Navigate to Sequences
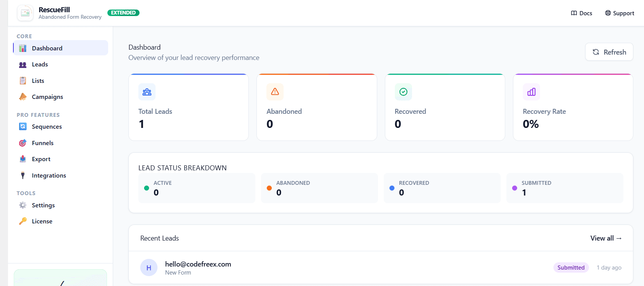The height and width of the screenshot is (286, 644). (61, 126)
